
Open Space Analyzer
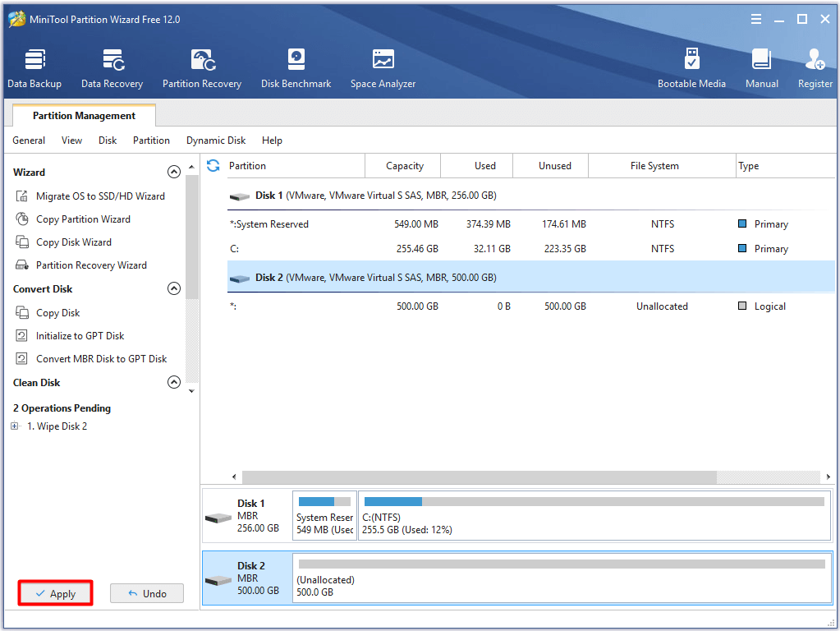tap(383, 68)
